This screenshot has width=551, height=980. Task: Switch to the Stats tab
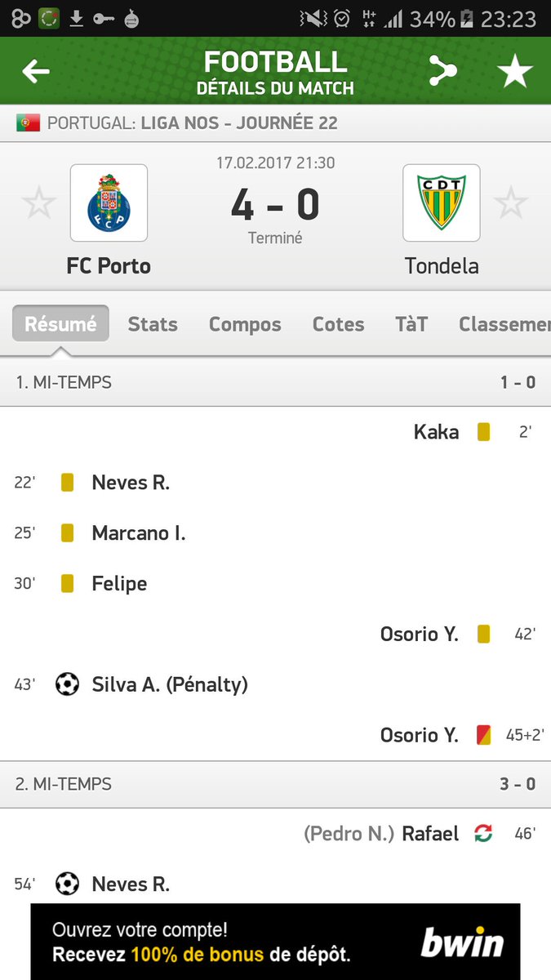pyautogui.click(x=153, y=324)
